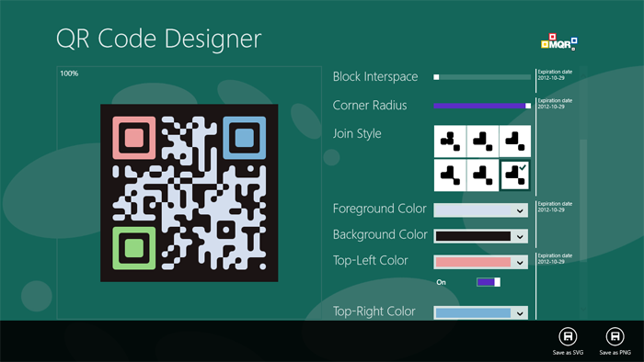
Task: Click the Save as SVG icon
Action: [x=568, y=336]
